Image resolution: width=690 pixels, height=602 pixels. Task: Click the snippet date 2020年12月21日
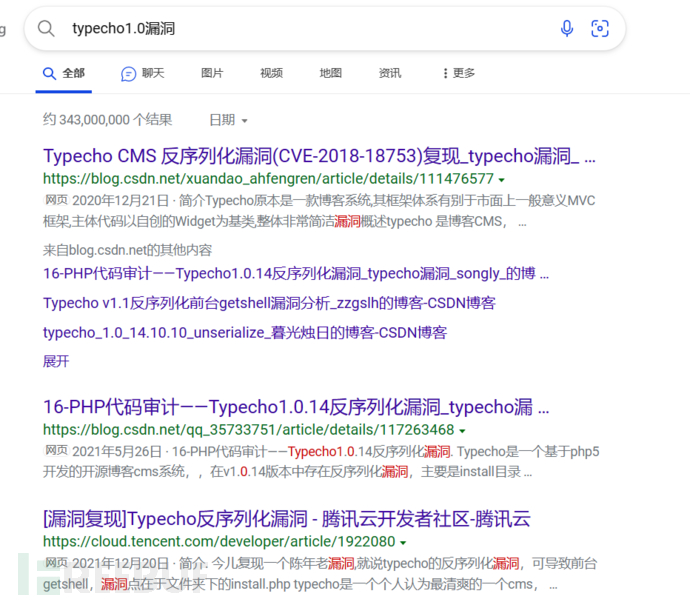click(x=121, y=201)
